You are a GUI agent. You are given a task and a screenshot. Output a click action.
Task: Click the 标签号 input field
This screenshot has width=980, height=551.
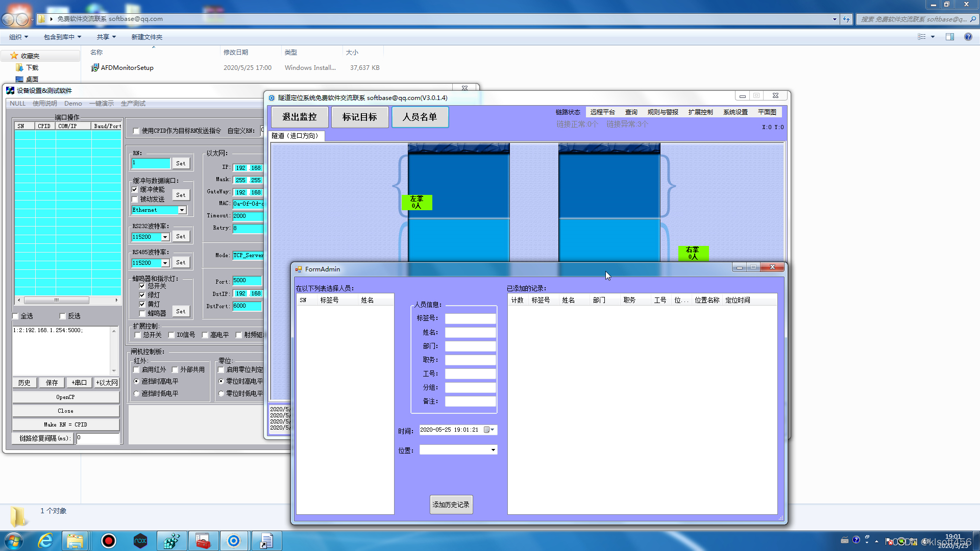tap(470, 318)
